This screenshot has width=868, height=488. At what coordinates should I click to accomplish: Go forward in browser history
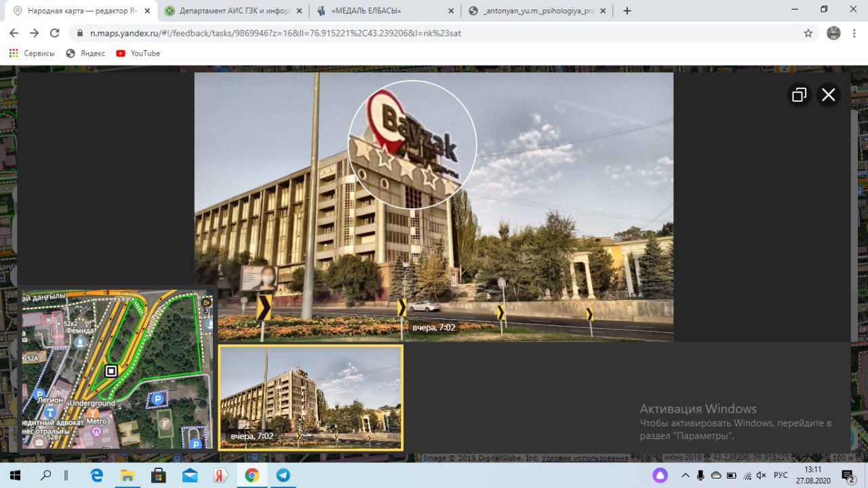point(35,33)
